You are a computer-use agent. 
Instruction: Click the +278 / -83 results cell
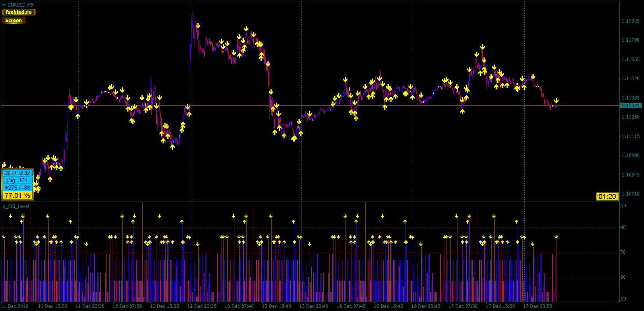click(17, 188)
